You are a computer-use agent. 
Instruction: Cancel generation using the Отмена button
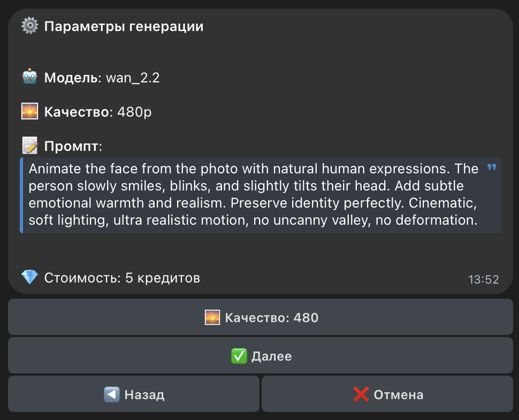(x=387, y=394)
